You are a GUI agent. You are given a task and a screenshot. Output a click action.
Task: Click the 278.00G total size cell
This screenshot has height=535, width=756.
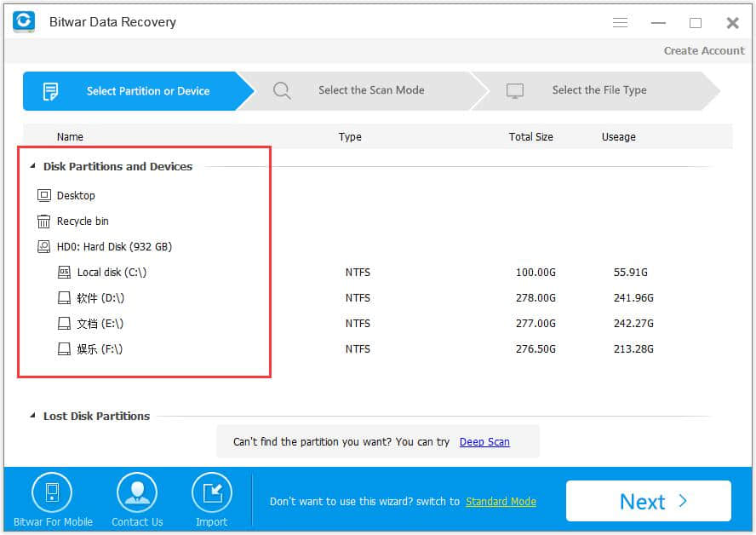point(535,297)
